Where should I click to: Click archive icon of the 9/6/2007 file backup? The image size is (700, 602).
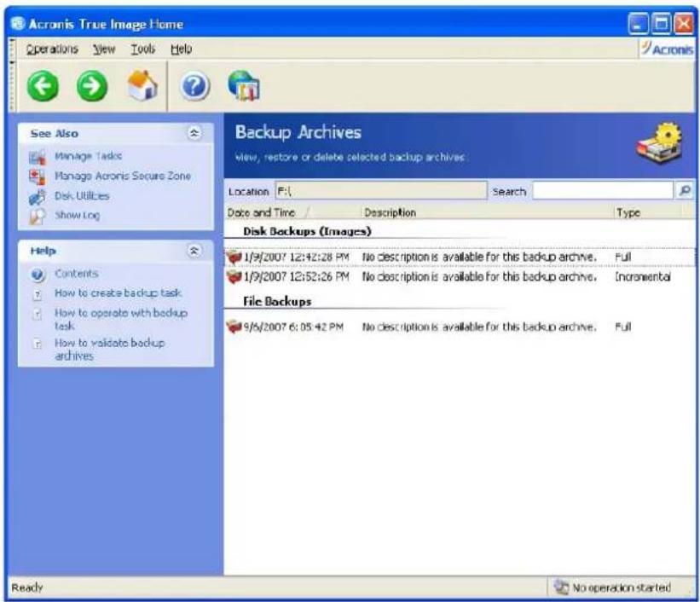coord(234,327)
